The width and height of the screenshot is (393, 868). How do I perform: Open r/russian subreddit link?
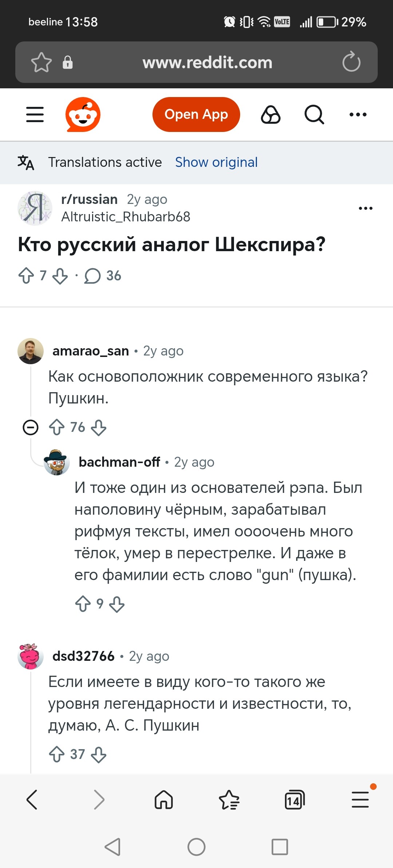89,199
